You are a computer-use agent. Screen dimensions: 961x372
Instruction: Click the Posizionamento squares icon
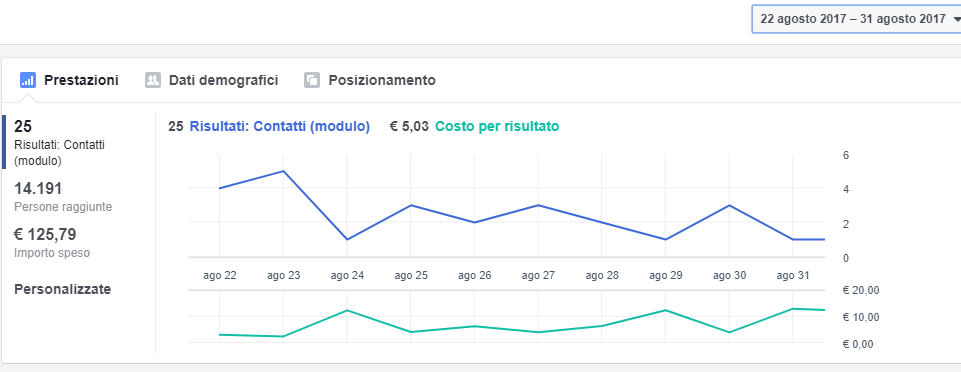(x=312, y=80)
